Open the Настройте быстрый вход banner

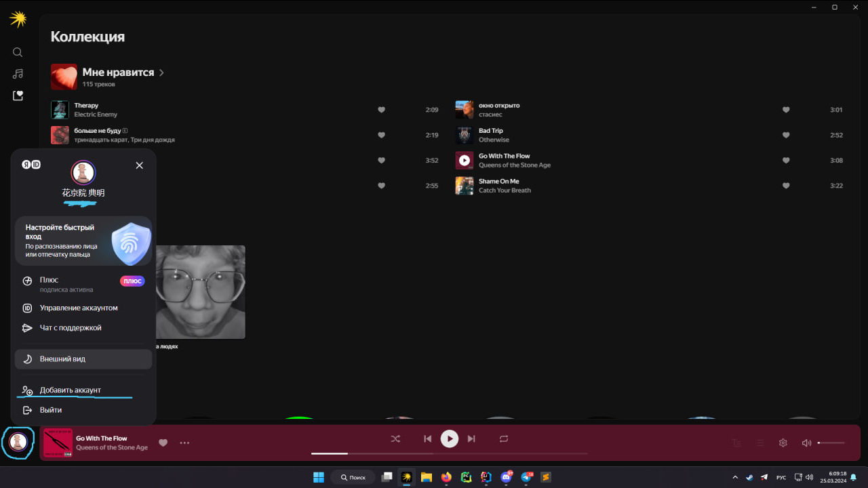(83, 241)
